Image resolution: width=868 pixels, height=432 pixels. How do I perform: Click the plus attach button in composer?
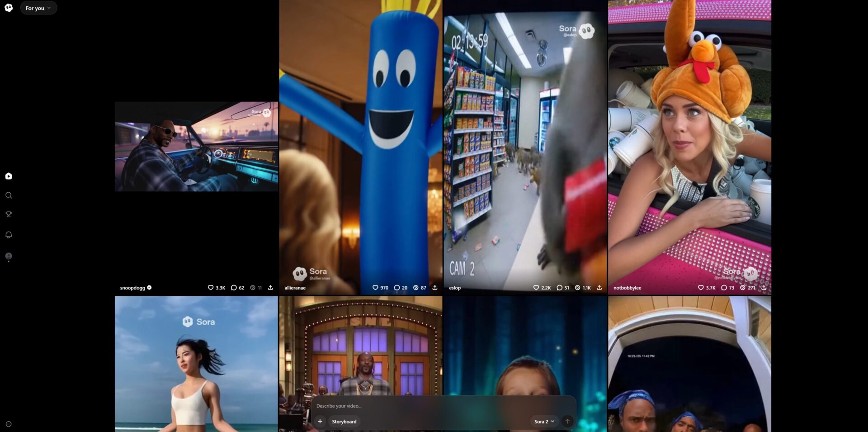click(320, 422)
